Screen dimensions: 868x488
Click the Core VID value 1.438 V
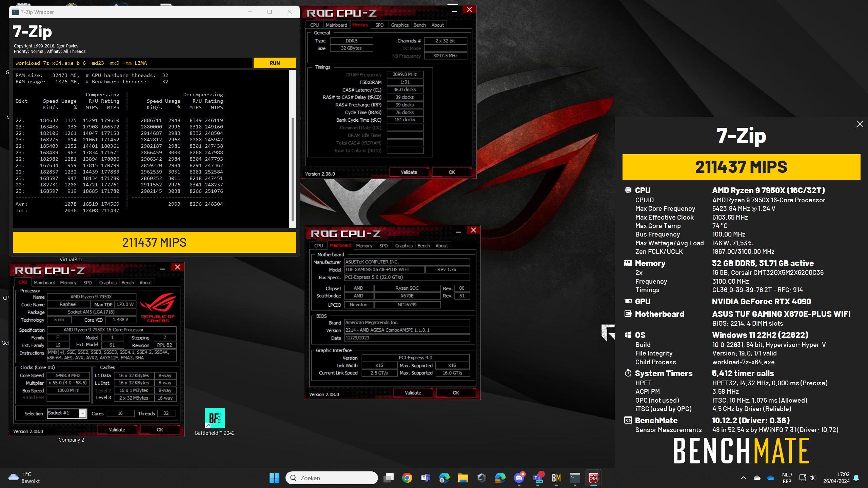pyautogui.click(x=120, y=320)
